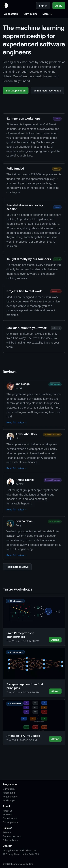This screenshot has height=868, width=68.
Task: Click Amber Rignell's avatar photo
Action: (x=10, y=482)
